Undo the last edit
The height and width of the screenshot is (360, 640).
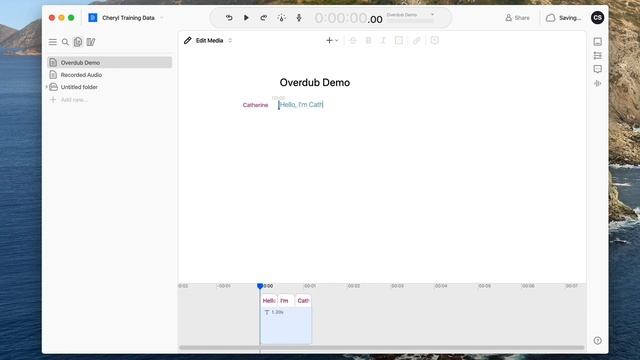click(229, 18)
